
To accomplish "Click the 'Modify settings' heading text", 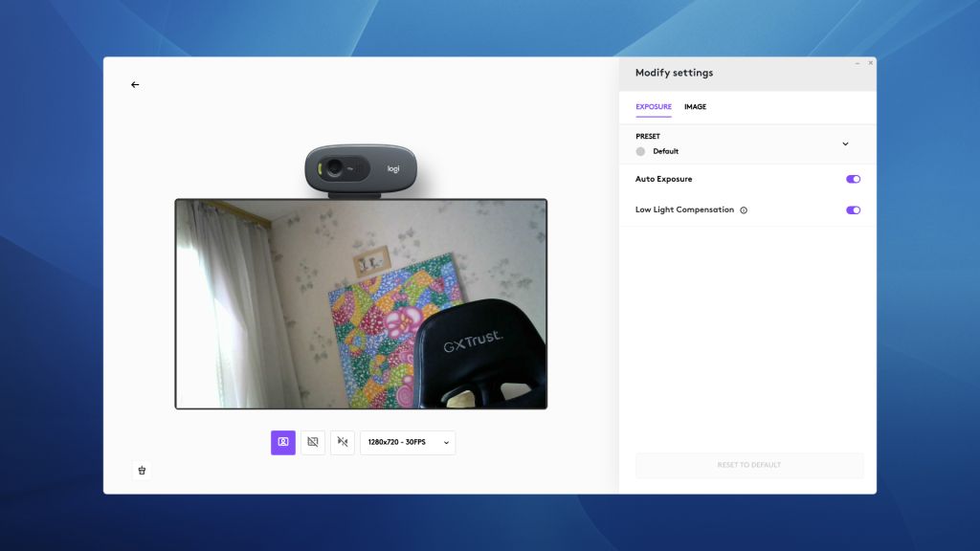I will (x=674, y=73).
